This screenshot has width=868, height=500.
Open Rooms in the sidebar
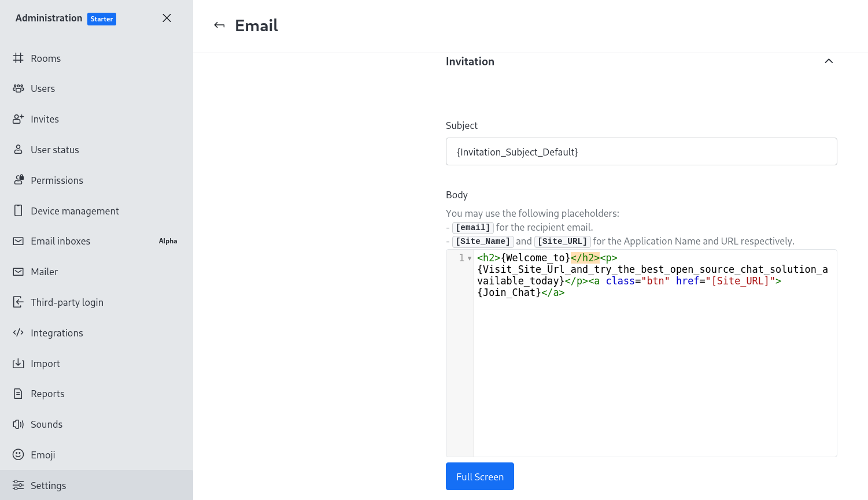pos(97,58)
